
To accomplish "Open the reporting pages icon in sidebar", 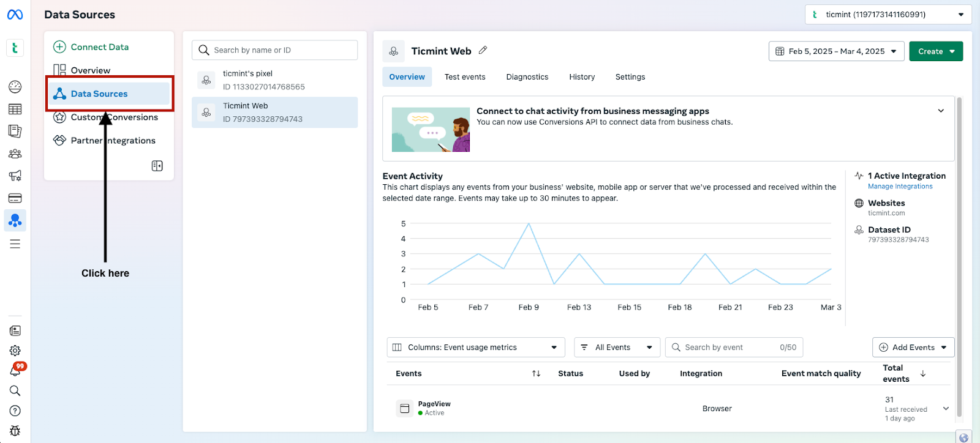I will pos(15,131).
